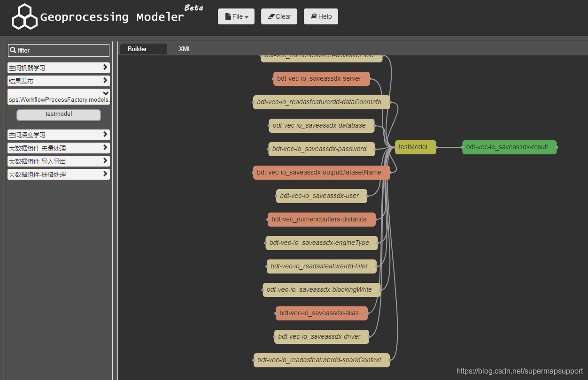Select the bdt-vec-io_saveassdx-result output node
The width and height of the screenshot is (588, 380).
coord(509,147)
